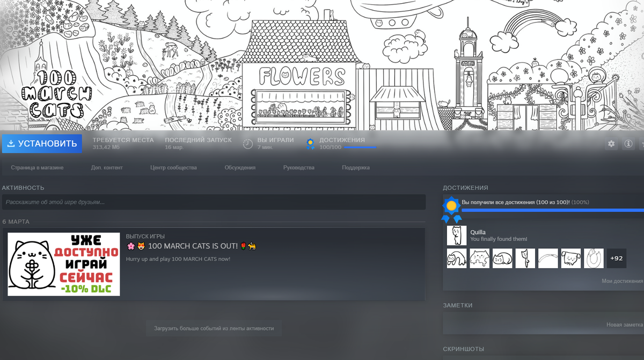This screenshot has height=360, width=644.
Task: Open the Quilla achievement icon
Action: (457, 236)
